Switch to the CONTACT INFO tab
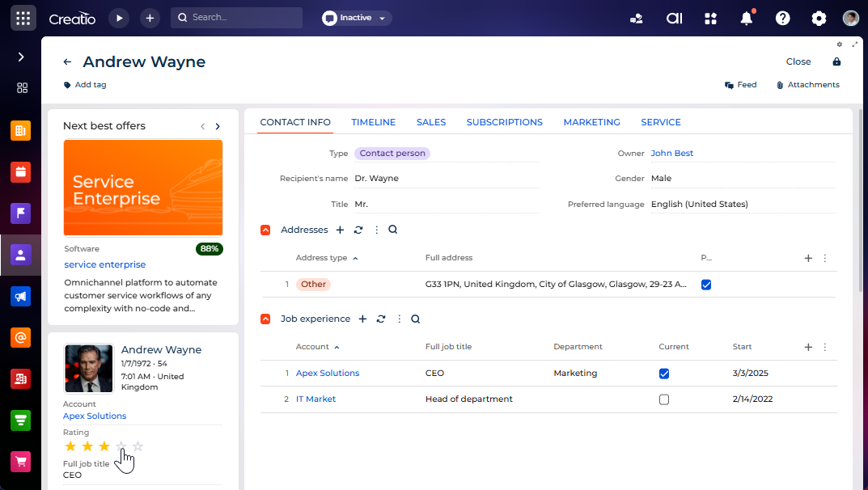The width and height of the screenshot is (868, 490). coord(295,122)
